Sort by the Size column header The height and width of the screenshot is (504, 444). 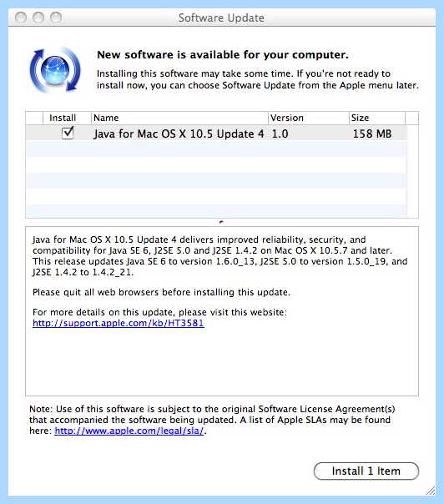click(377, 118)
